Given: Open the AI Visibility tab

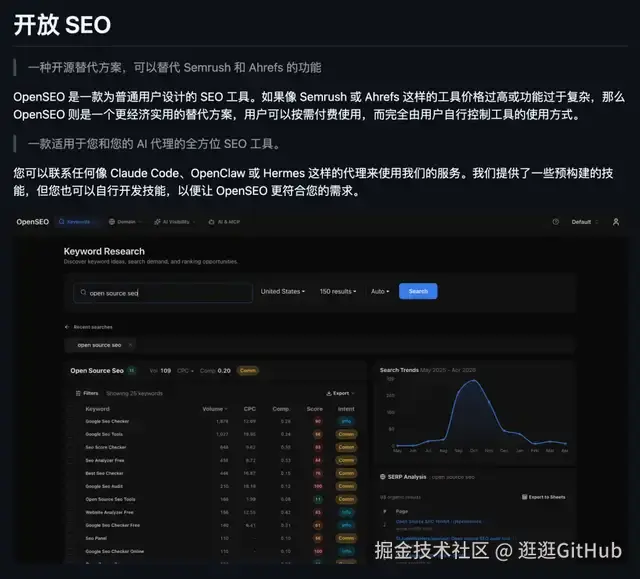Looking at the screenshot, I should (x=173, y=222).
